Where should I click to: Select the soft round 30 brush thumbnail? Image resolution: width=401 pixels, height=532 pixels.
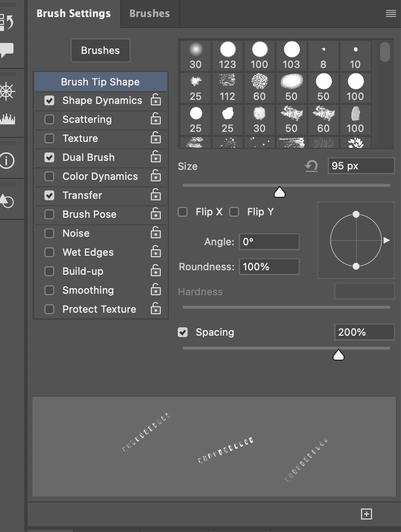196,56
